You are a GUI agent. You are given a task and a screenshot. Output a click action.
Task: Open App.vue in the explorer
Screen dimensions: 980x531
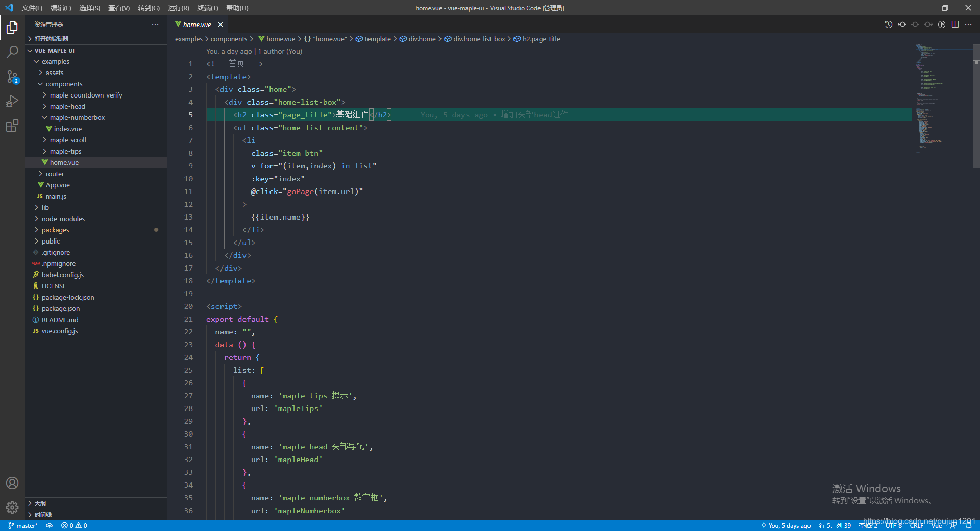point(95,185)
